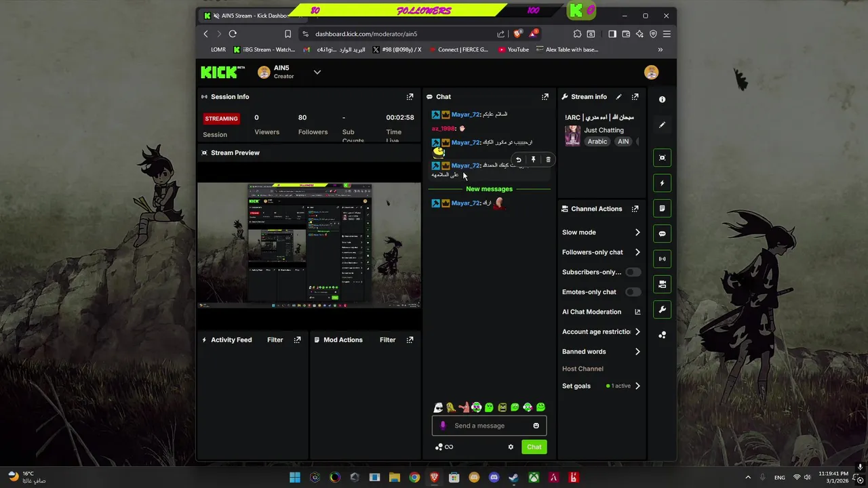Click the broadcast signal sidebar icon
The width and height of the screenshot is (868, 488).
tap(663, 259)
